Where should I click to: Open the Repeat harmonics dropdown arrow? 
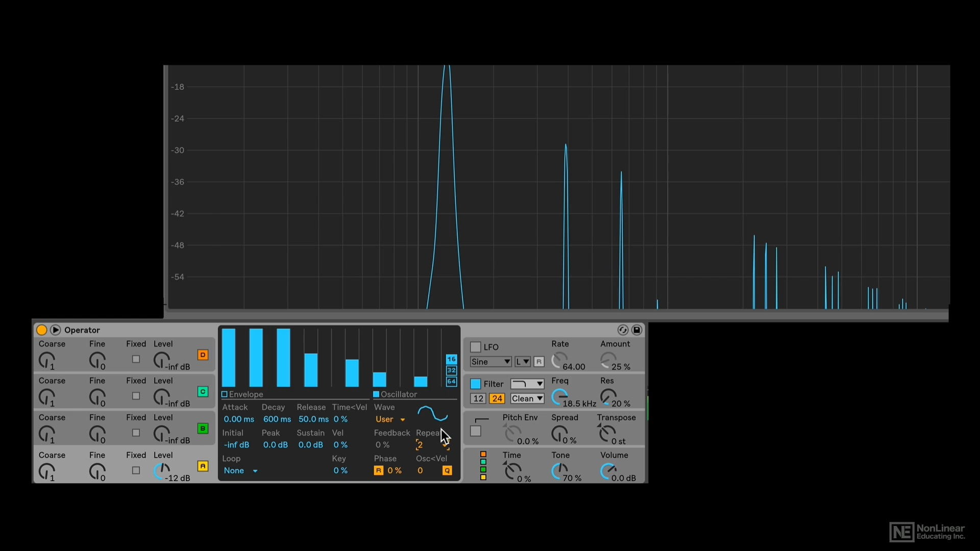pyautogui.click(x=446, y=445)
